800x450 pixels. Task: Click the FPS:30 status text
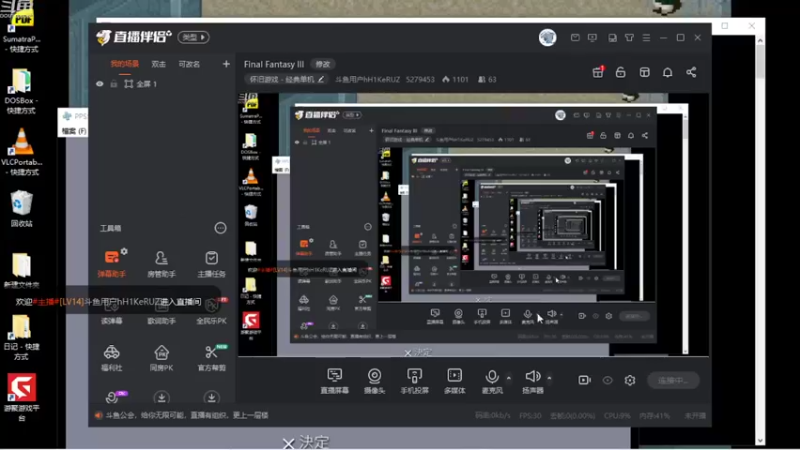[530, 416]
